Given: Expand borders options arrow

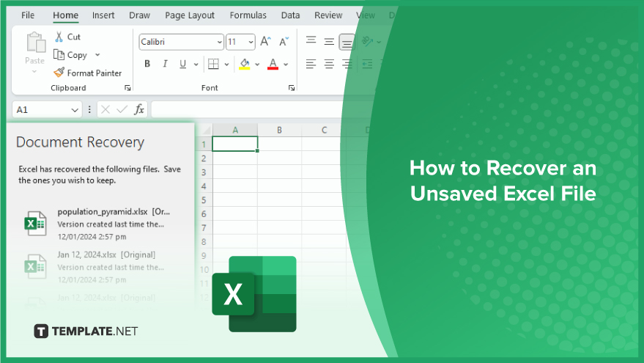Looking at the screenshot, I should 226,64.
